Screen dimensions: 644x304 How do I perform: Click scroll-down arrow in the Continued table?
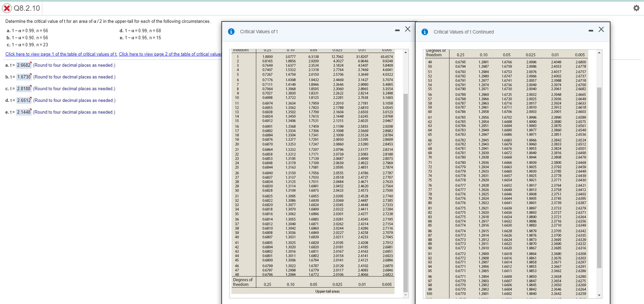pyautogui.click(x=599, y=295)
